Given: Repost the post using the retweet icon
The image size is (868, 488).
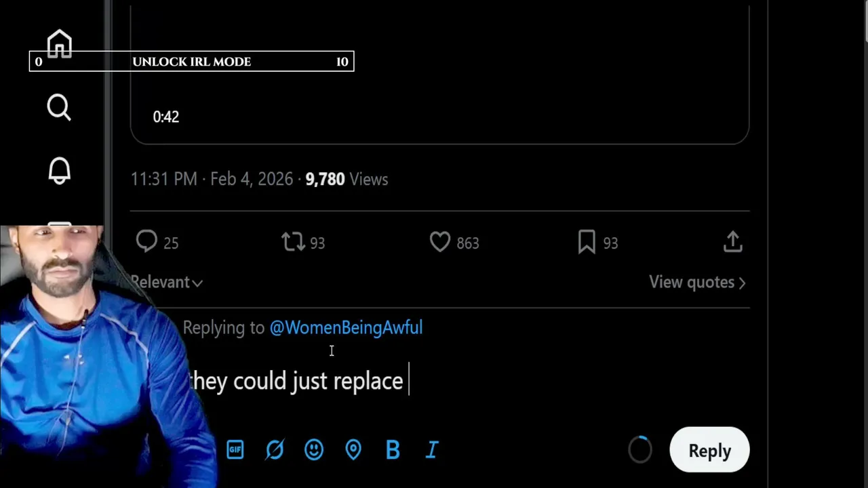Looking at the screenshot, I should click(x=293, y=242).
